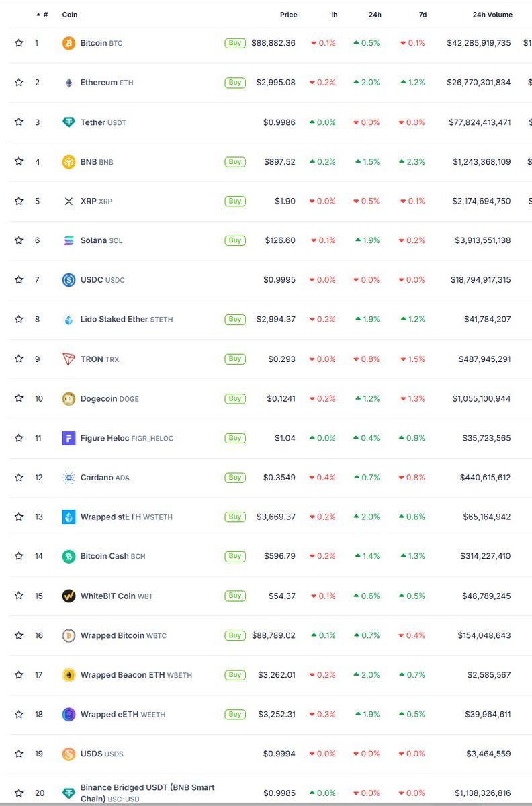Sort by the Price column header
The height and width of the screenshot is (806, 532).
(x=288, y=15)
